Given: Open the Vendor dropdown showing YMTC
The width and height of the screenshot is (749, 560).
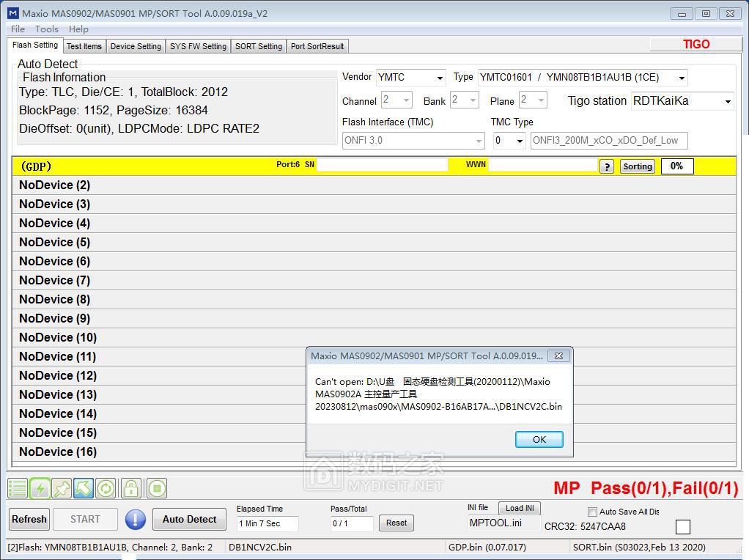Looking at the screenshot, I should pyautogui.click(x=410, y=78).
